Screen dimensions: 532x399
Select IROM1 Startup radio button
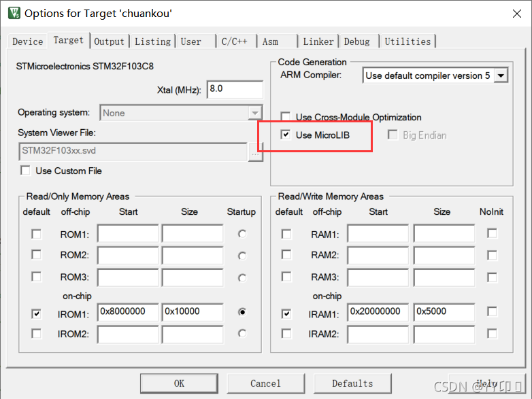[x=242, y=312]
